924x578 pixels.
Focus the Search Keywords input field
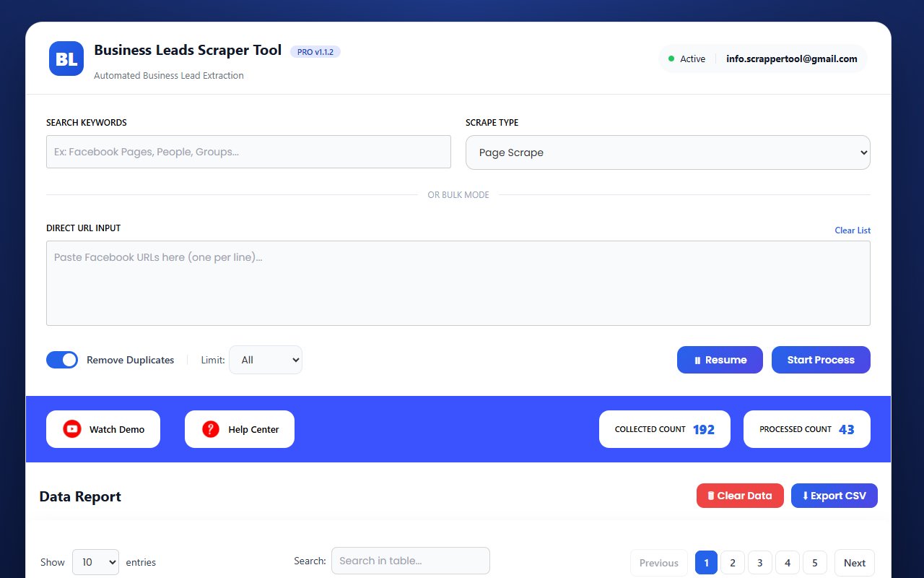coord(248,152)
